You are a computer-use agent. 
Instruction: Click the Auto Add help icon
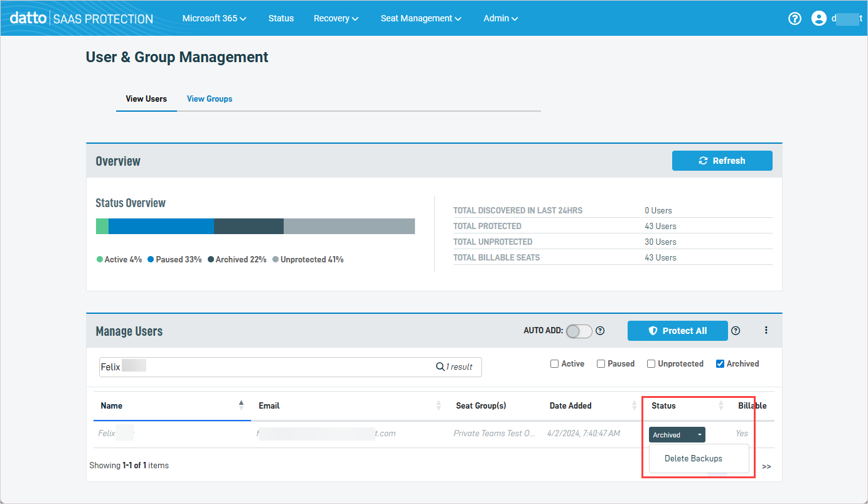click(x=600, y=331)
